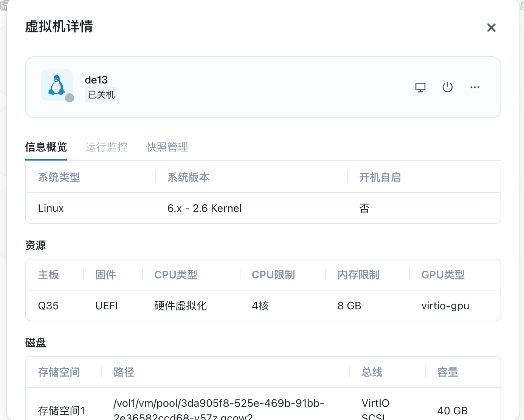The image size is (524, 420).
Task: Close the VM details dialog
Action: click(x=491, y=28)
